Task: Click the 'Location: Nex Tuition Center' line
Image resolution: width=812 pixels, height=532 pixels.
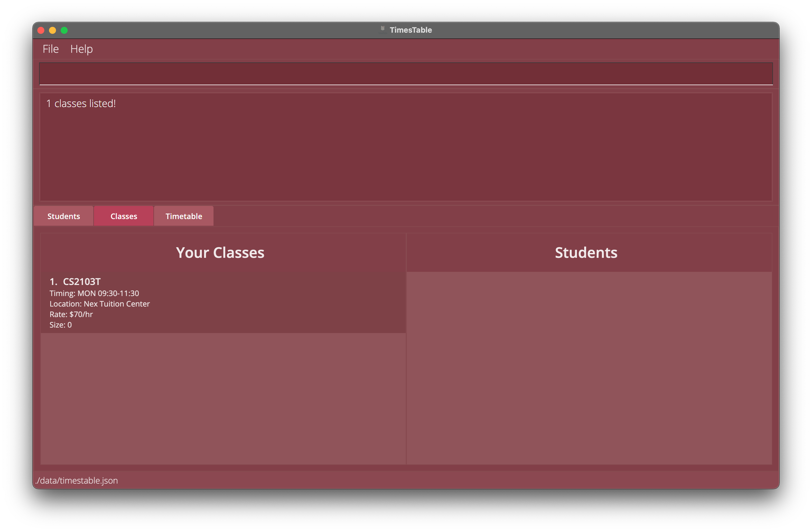Action: (x=100, y=304)
